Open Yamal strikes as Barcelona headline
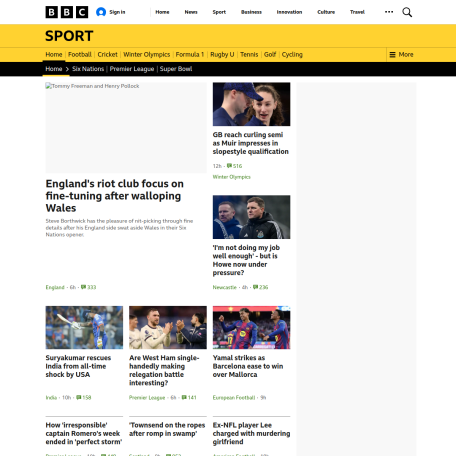The image size is (456, 456). click(248, 366)
